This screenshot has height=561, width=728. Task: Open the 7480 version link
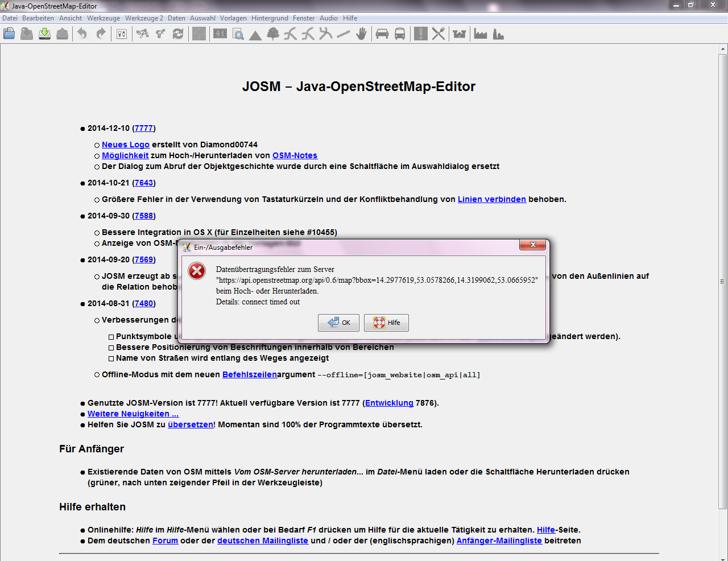(144, 303)
